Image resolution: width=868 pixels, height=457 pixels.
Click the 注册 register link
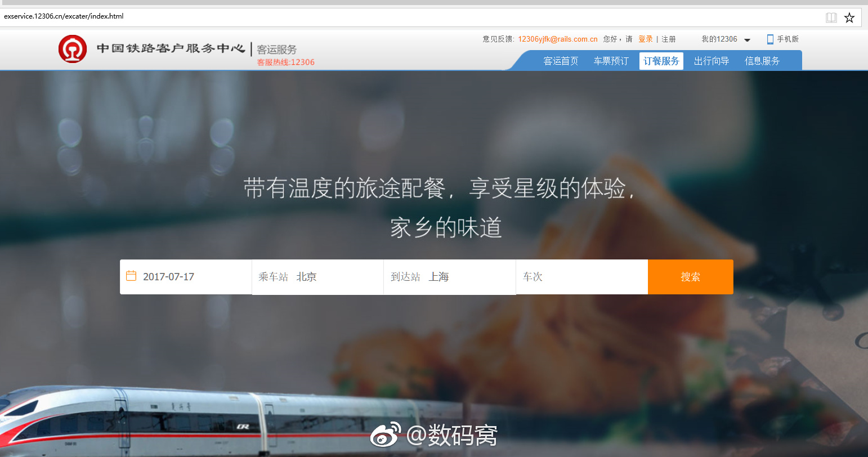pos(668,39)
